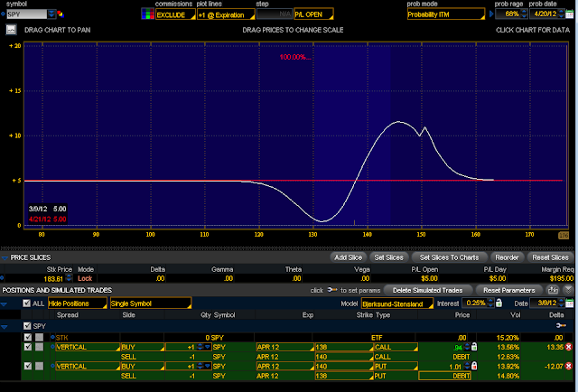Image resolution: width=578 pixels, height=392 pixels.
Task: Click the lock icon beside the .94 price
Action: [474, 347]
